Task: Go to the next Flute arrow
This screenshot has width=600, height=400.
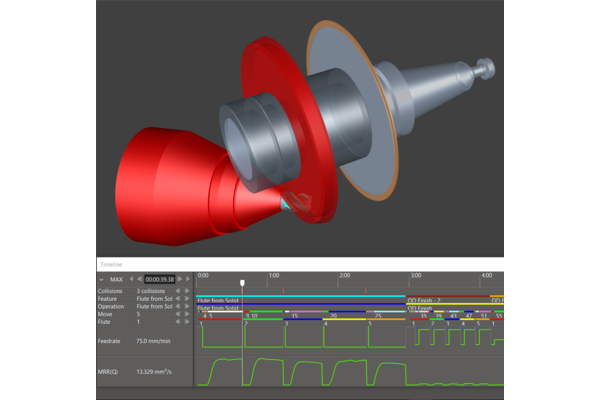Action: pyautogui.click(x=187, y=322)
